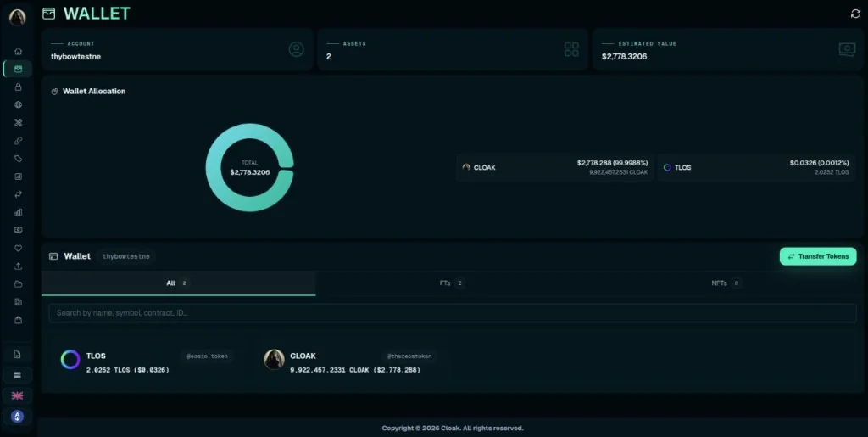Select the CLOAK allocation legend entry
This screenshot has height=437, width=868.
pyautogui.click(x=555, y=168)
